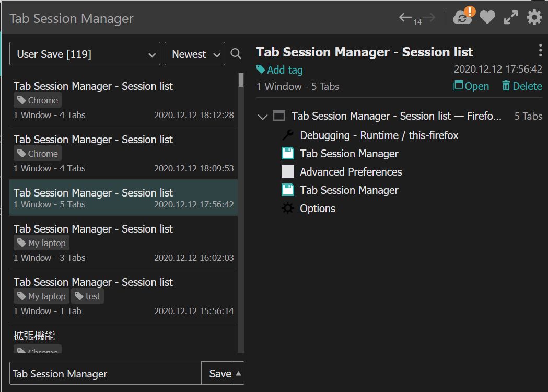
Task: Click the Delete session button
Action: coord(522,86)
